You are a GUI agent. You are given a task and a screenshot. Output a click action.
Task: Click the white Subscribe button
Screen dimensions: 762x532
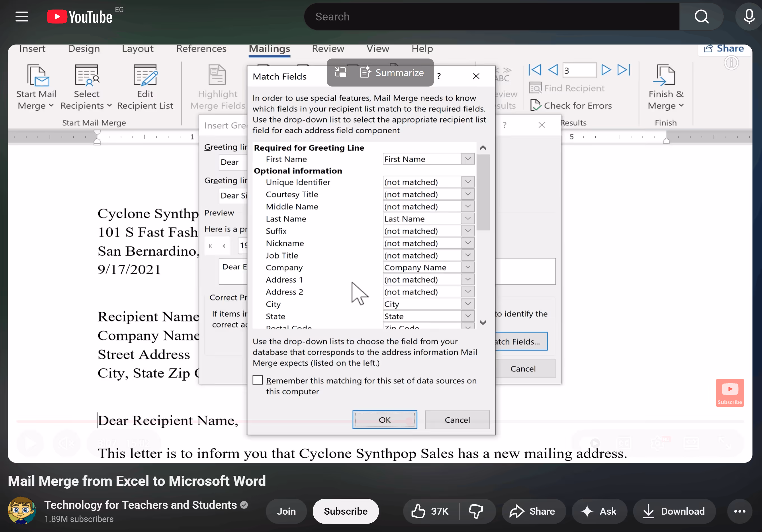pos(345,511)
